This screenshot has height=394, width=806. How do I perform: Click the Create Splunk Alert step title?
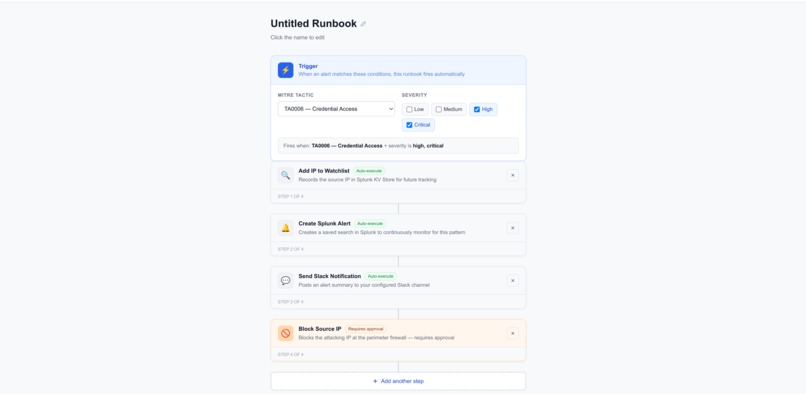pyautogui.click(x=324, y=224)
